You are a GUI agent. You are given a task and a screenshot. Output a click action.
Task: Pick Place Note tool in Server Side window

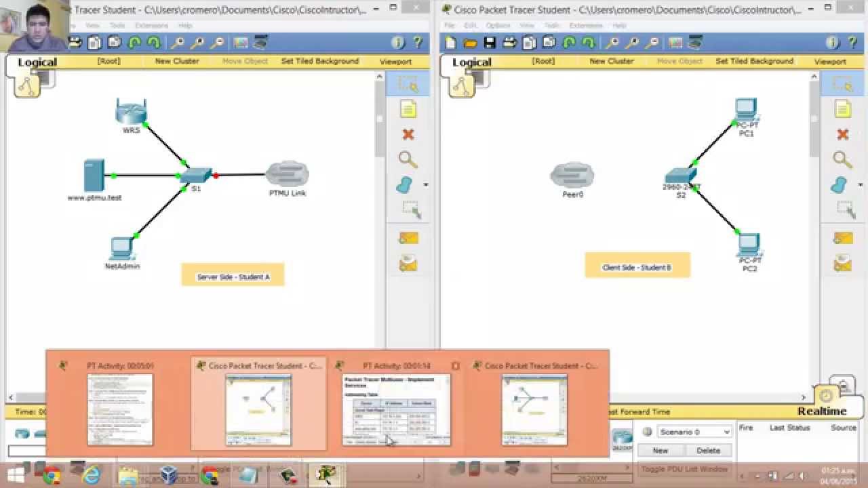(408, 109)
